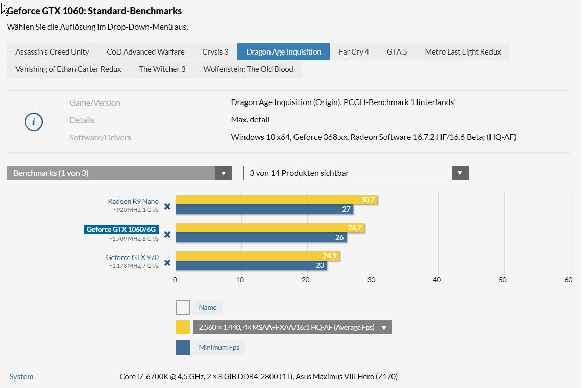Click the System link
Image resolution: width=588 pixels, height=388 pixels.
coord(21,377)
